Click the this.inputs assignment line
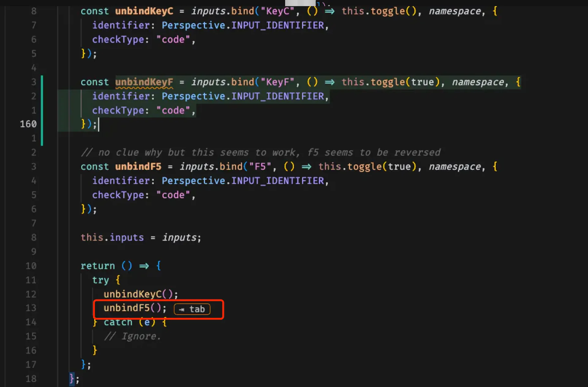588x387 pixels. tap(141, 238)
